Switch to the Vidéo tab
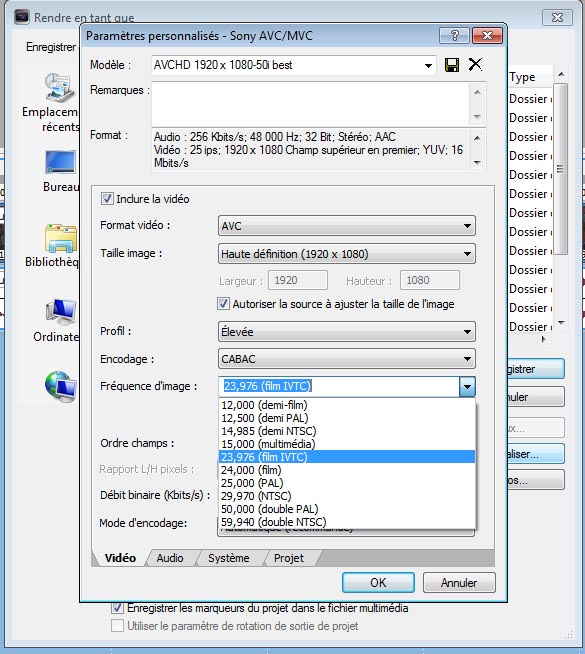Image resolution: width=585 pixels, height=654 pixels. [120, 558]
